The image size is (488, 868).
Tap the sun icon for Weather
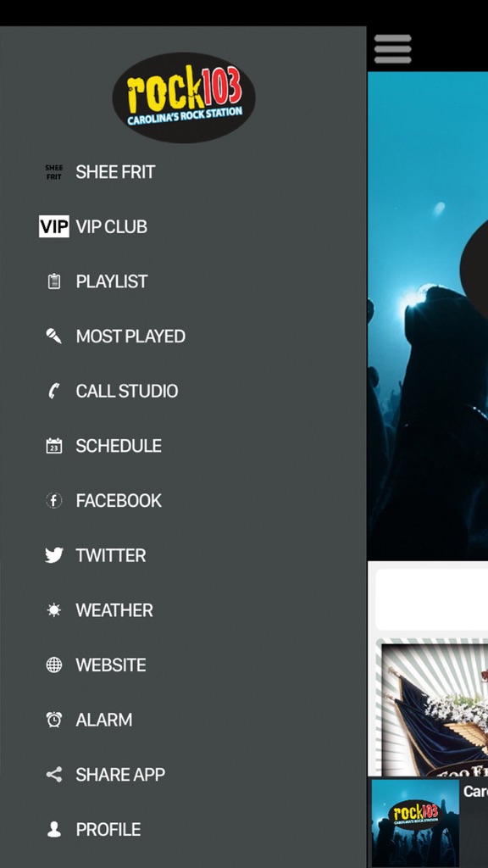[x=53, y=610]
